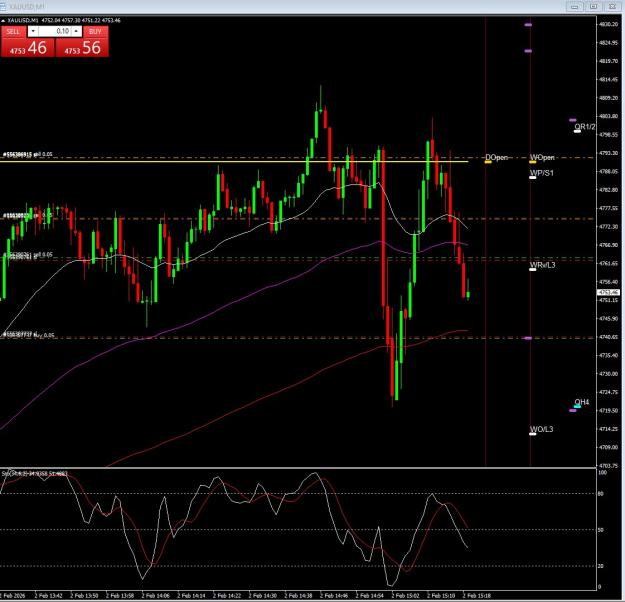
Task: Select the buy 0.05 order label near 4740
Action: click(28, 334)
